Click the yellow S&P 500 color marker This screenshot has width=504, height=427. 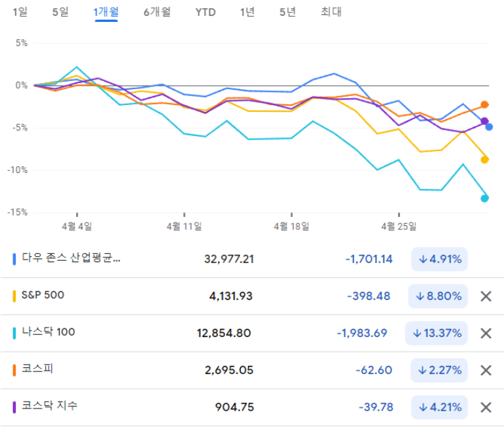click(x=14, y=296)
